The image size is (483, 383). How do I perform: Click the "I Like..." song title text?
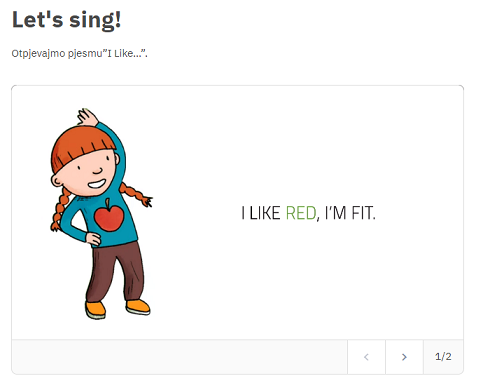tap(125, 53)
